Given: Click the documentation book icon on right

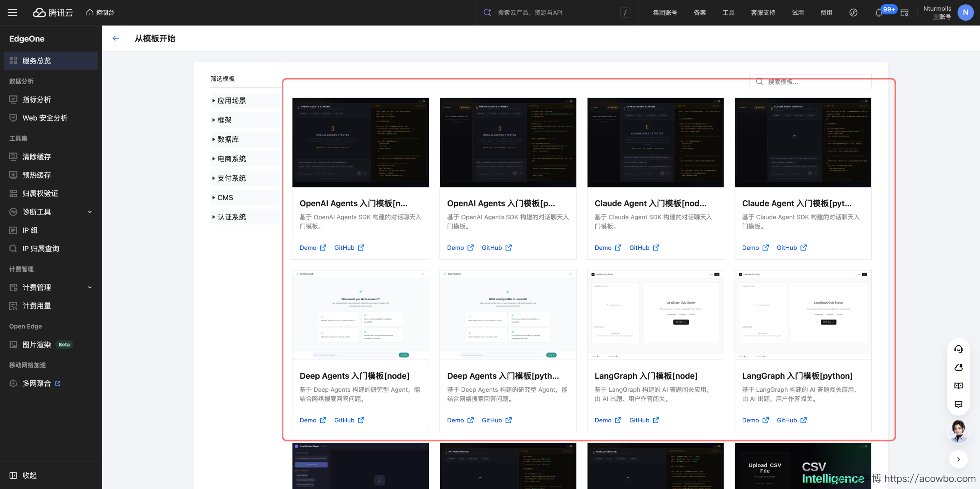Looking at the screenshot, I should click(958, 386).
